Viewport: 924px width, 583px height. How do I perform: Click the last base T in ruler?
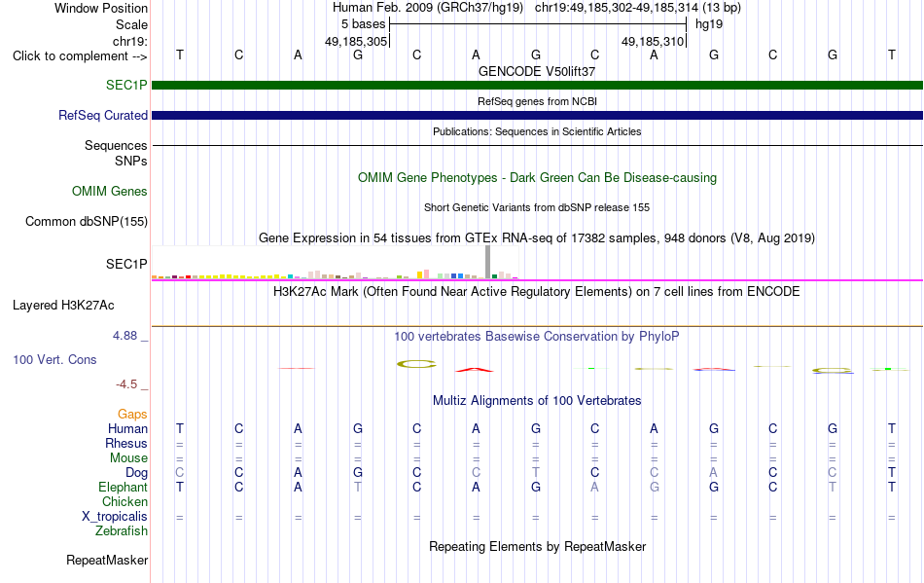click(892, 55)
